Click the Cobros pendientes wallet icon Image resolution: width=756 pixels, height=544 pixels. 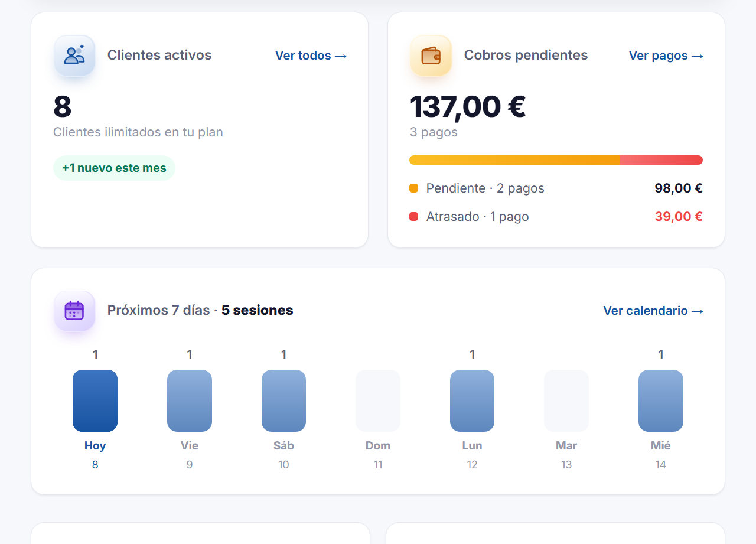[x=431, y=56]
